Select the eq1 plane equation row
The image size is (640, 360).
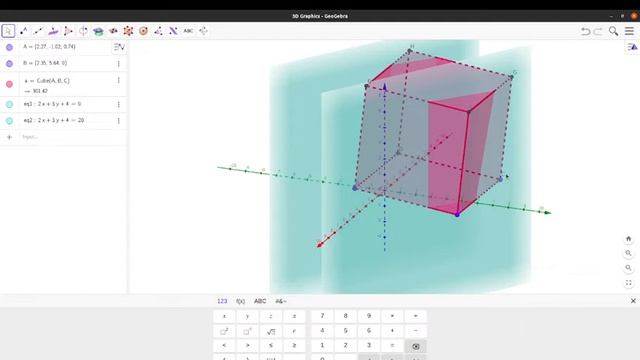[x=63, y=104]
